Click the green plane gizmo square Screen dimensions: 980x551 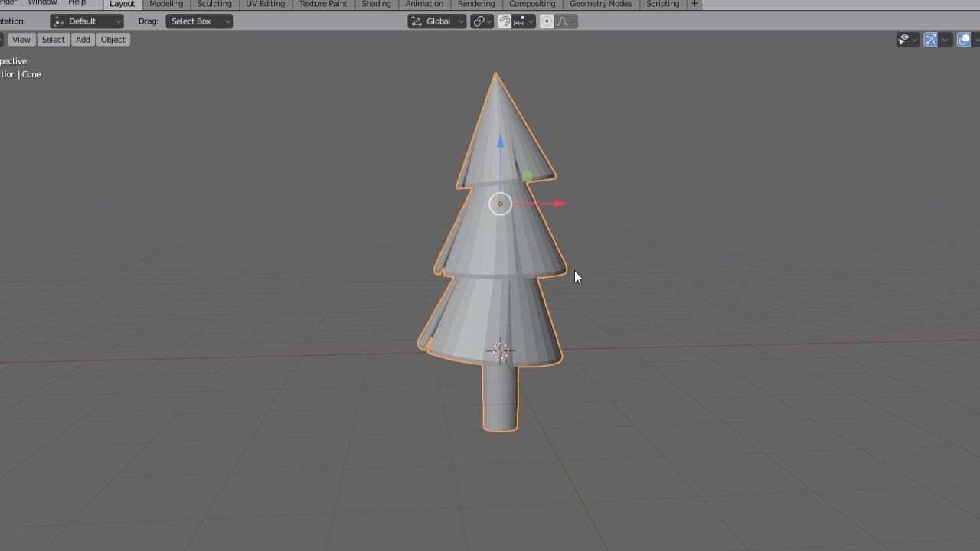click(527, 177)
